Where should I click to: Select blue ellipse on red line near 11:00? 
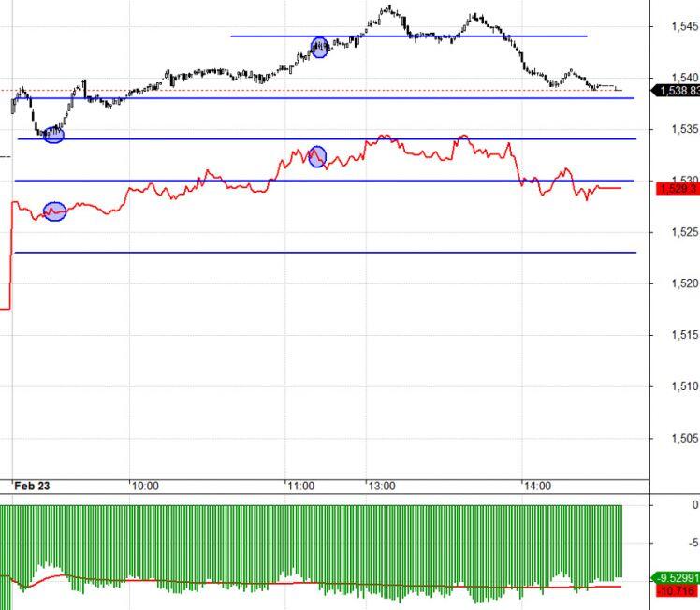pos(317,156)
